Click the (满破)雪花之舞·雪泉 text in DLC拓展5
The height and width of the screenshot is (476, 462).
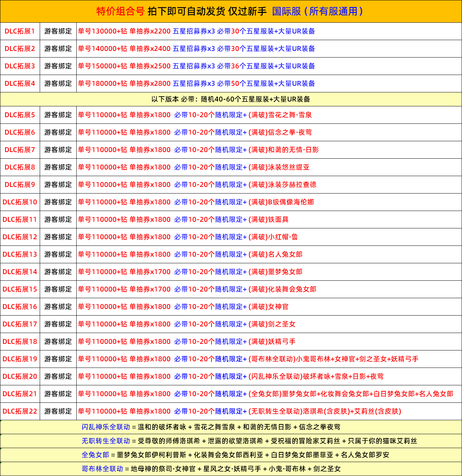point(280,115)
